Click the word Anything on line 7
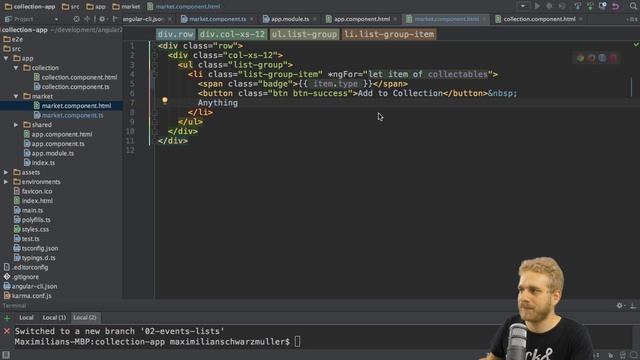The width and height of the screenshot is (640, 360). point(218,103)
